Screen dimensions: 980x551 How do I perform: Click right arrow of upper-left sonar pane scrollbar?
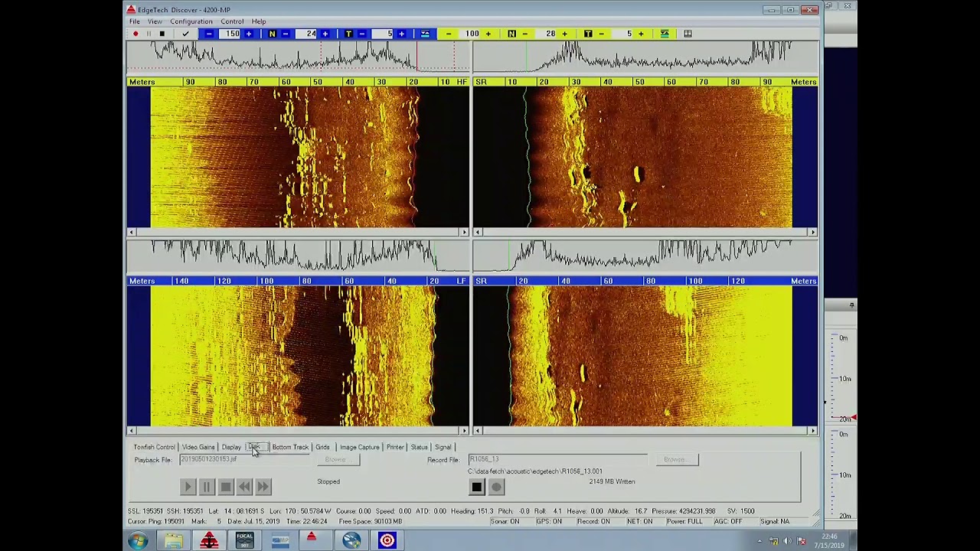click(x=464, y=232)
